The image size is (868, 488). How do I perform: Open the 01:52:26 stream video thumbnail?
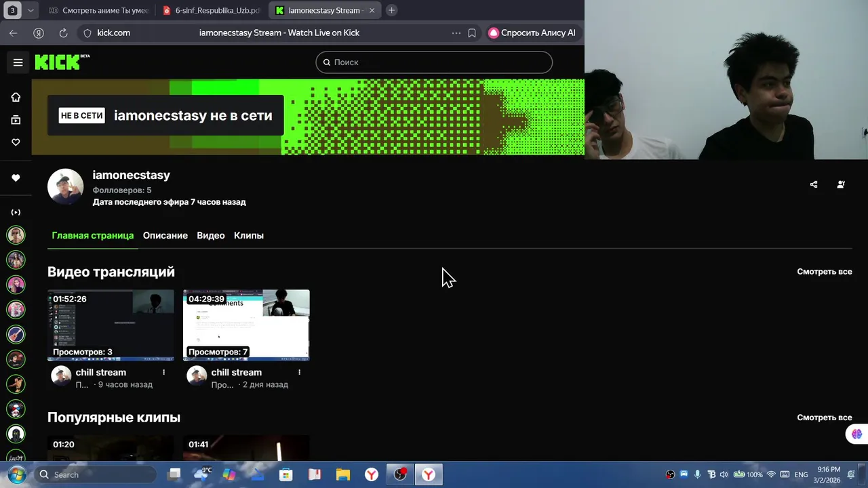tap(111, 325)
